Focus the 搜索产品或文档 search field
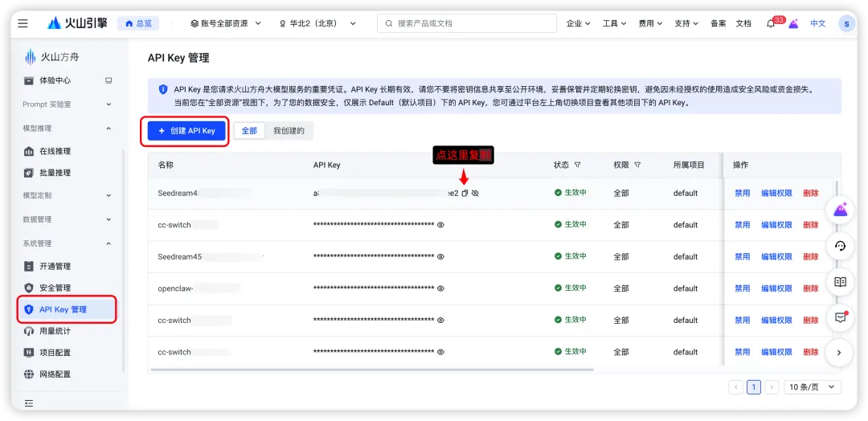The height and width of the screenshot is (421, 868). (x=467, y=23)
